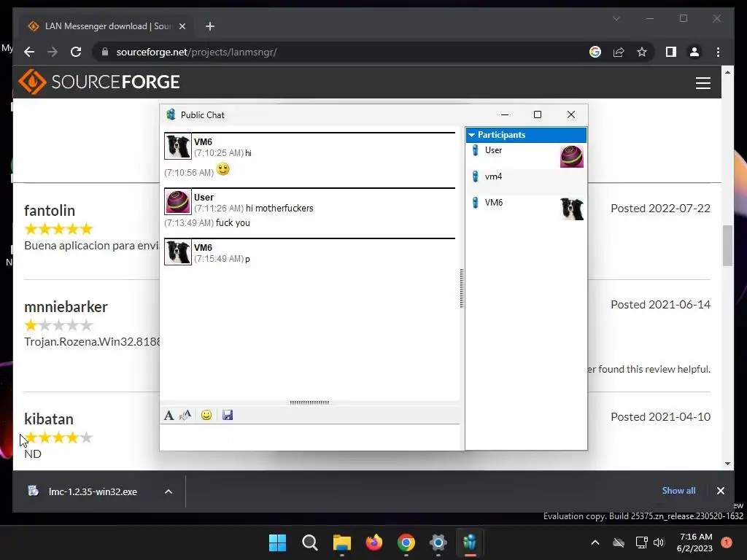The image size is (747, 560).
Task: Click the browser forward arrow
Action: tap(53, 52)
